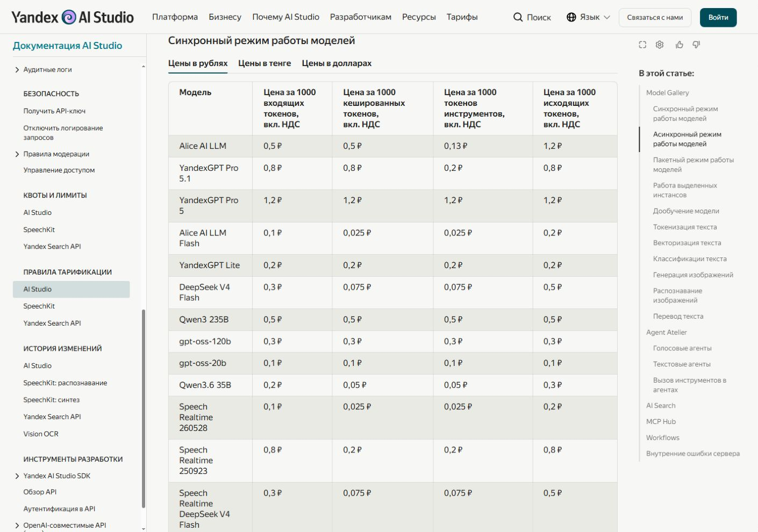Open Получить API-ключ in sidebar
The image size is (758, 532).
pos(54,111)
